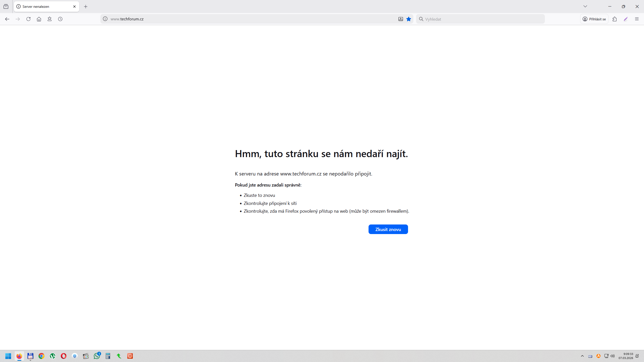Open the Firefox hamburger menu
The image size is (644, 362).
coord(637,19)
